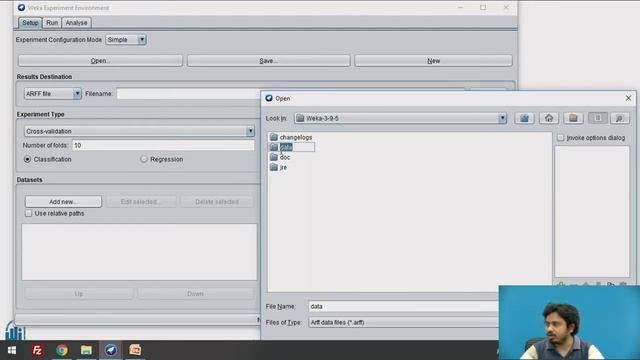Click the empty datasets list box

pyautogui.click(x=140, y=252)
